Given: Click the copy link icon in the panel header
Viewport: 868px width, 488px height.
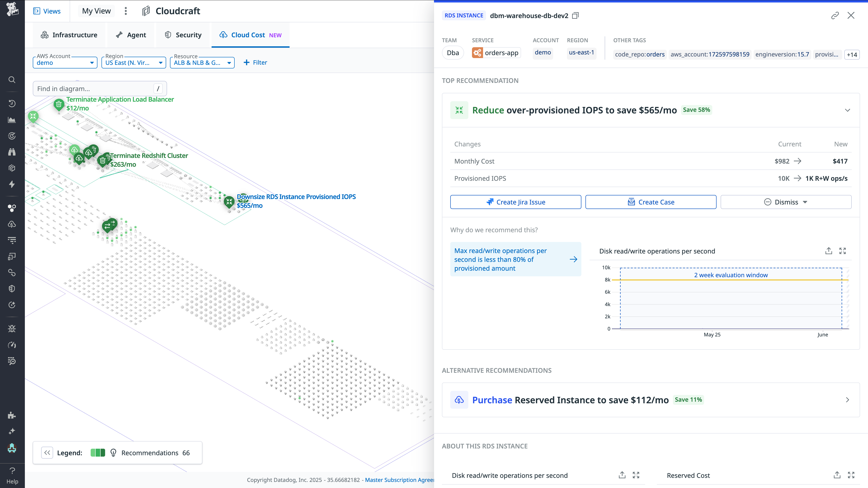Looking at the screenshot, I should click(835, 16).
